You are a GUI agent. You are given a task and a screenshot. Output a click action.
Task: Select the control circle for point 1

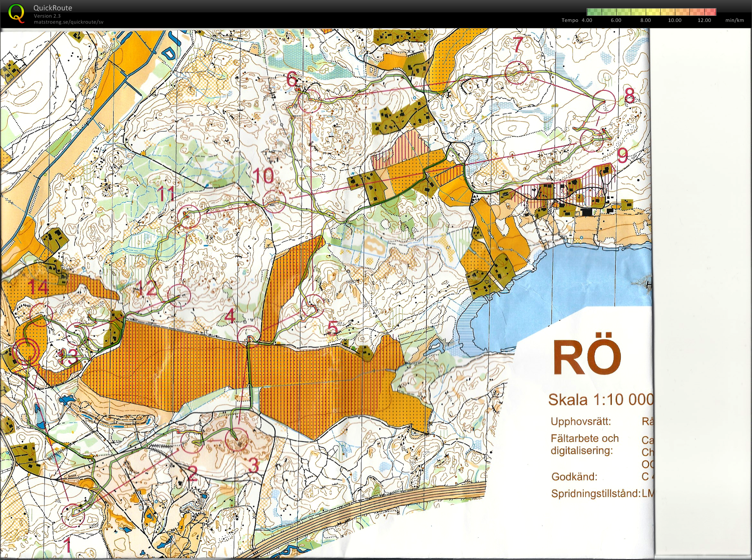point(73,515)
